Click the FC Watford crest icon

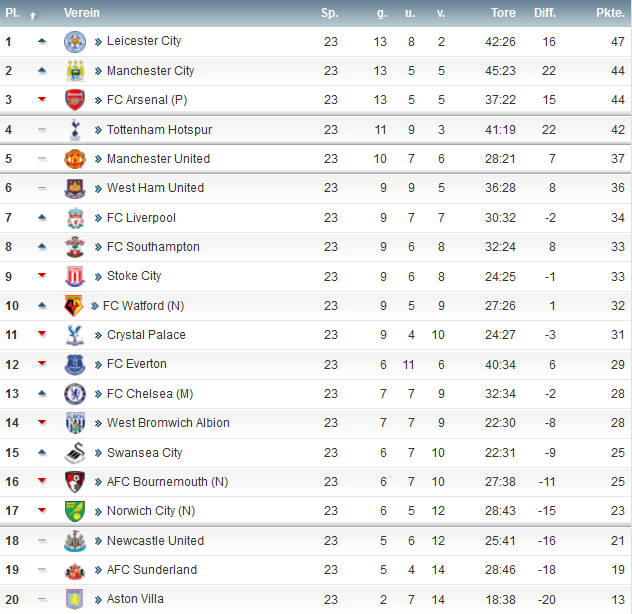[73, 306]
